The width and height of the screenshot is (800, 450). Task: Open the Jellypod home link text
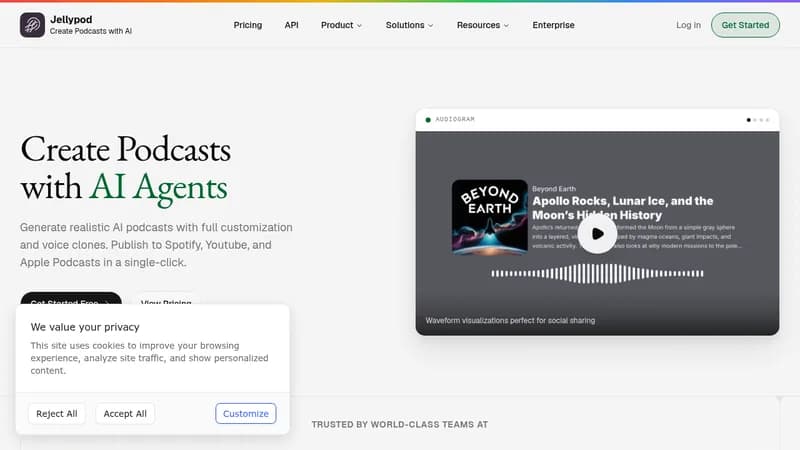pos(71,19)
